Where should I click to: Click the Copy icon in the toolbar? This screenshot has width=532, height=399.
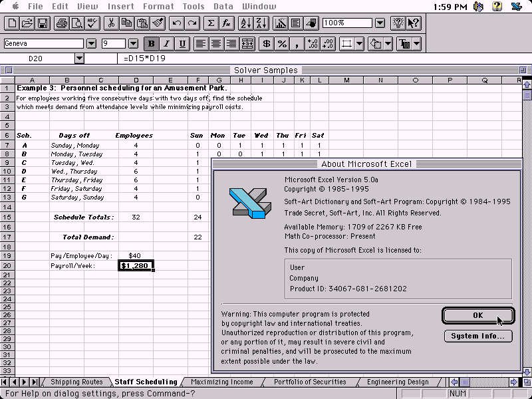pyautogui.click(x=126, y=23)
